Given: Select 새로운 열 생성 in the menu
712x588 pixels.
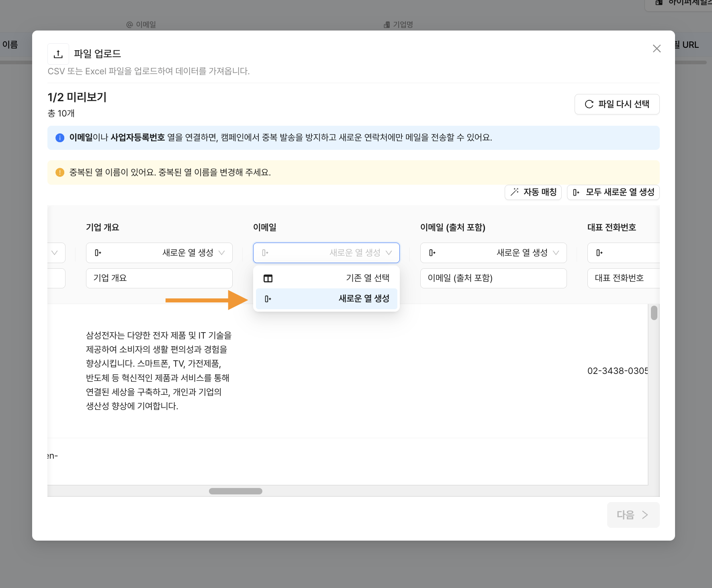Looking at the screenshot, I should click(x=326, y=299).
